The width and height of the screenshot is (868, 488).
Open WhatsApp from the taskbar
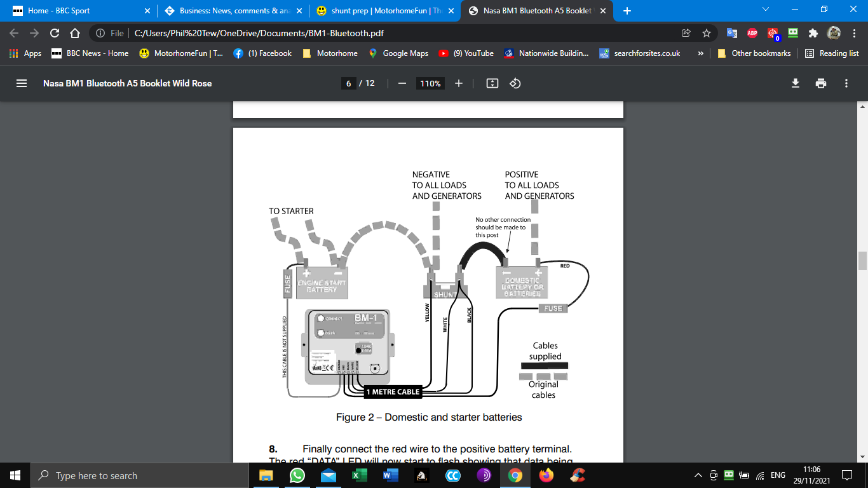tap(297, 475)
